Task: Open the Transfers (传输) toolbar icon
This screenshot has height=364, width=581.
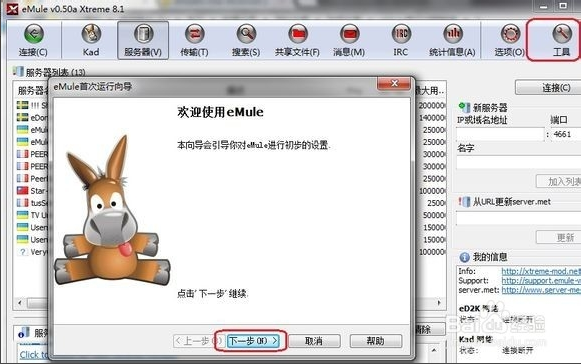Action: [194, 40]
